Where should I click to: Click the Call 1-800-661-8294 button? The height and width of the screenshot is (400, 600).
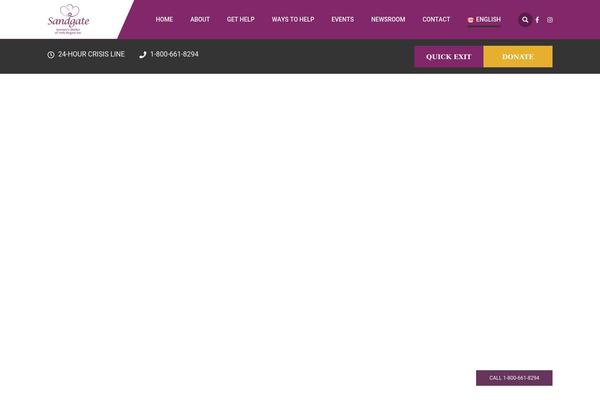pyautogui.click(x=514, y=378)
